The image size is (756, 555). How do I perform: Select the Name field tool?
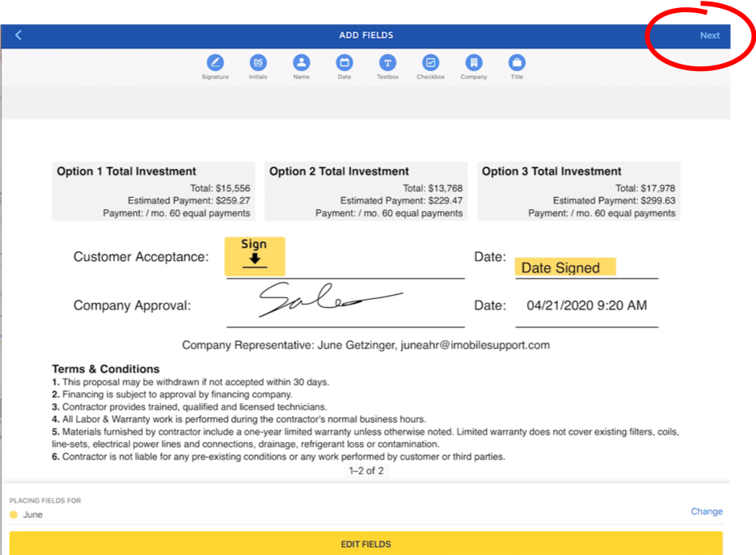[x=302, y=66]
